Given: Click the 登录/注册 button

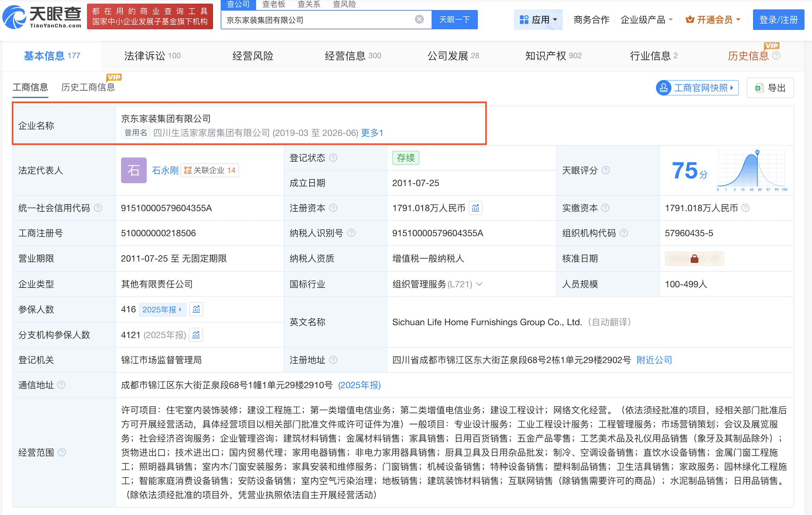Looking at the screenshot, I should tap(778, 20).
